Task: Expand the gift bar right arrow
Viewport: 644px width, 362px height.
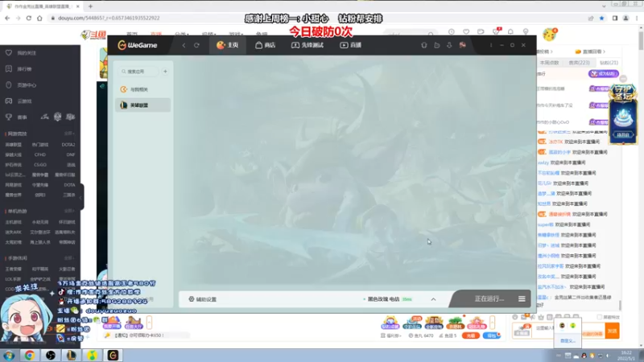Action: tap(492, 323)
